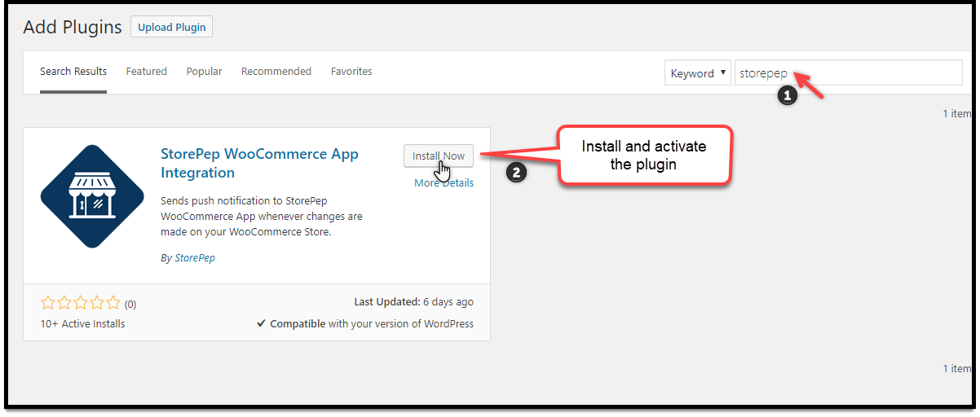The width and height of the screenshot is (980, 417).
Task: Open the StorePep WooCommerce App Integration title link
Action: (260, 163)
